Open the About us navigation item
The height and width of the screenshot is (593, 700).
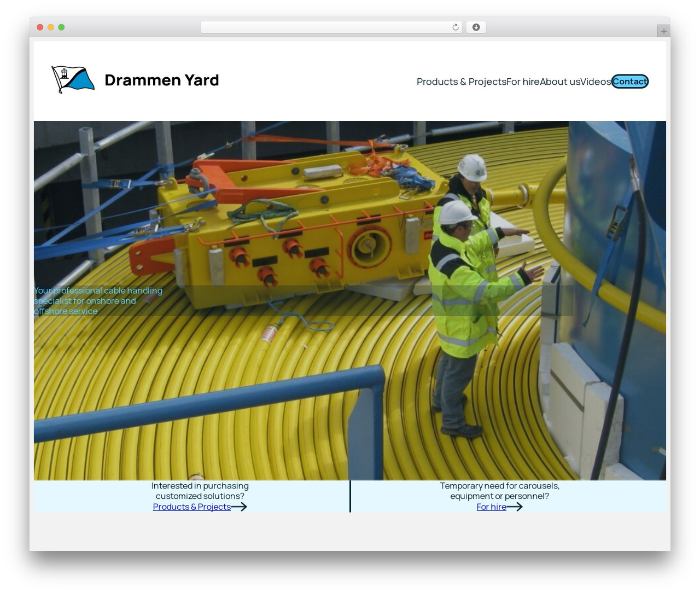[560, 82]
